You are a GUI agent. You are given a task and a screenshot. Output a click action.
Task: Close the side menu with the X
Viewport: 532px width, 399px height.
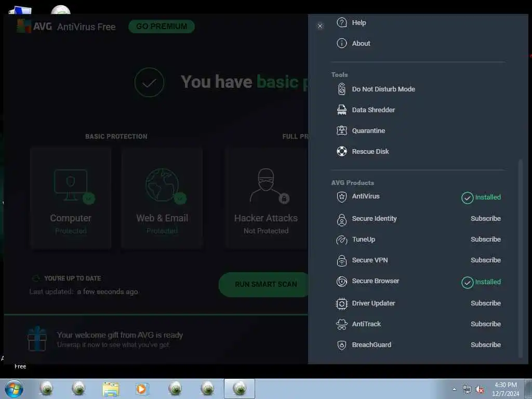pos(320,26)
